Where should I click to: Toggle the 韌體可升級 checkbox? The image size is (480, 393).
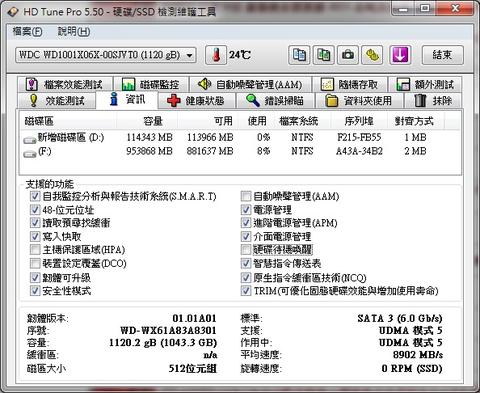coord(35,277)
